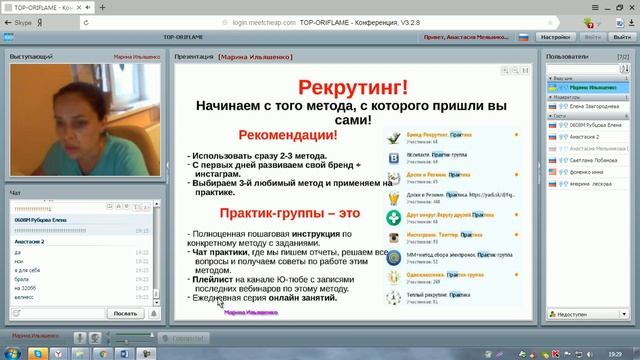Select user Анастасия 2 in users list
This screenshot has height=360, width=640.
point(588,137)
